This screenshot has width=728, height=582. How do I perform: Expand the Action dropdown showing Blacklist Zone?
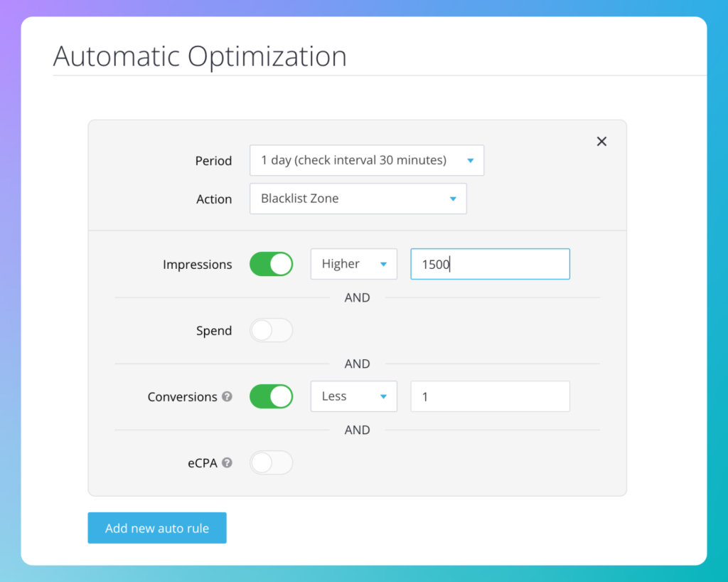(x=358, y=199)
